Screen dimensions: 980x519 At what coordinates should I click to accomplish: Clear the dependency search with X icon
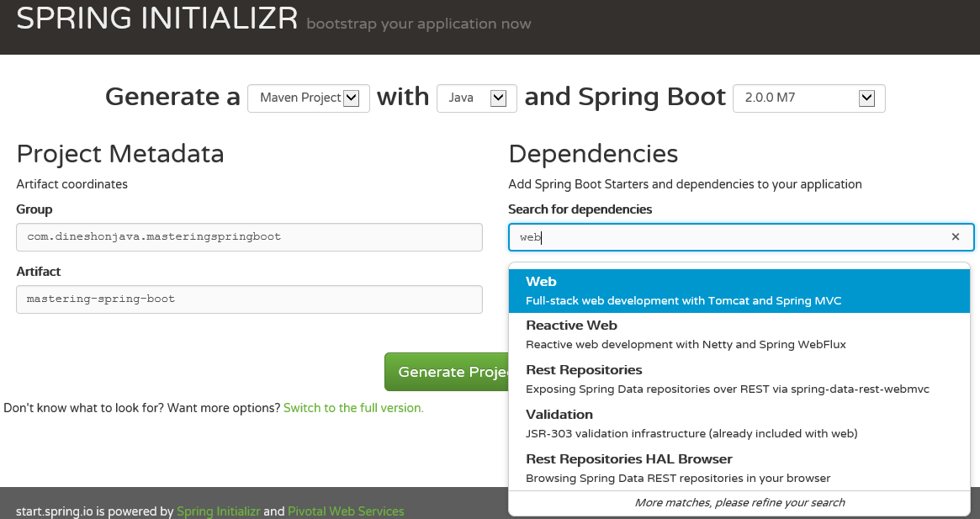click(955, 237)
